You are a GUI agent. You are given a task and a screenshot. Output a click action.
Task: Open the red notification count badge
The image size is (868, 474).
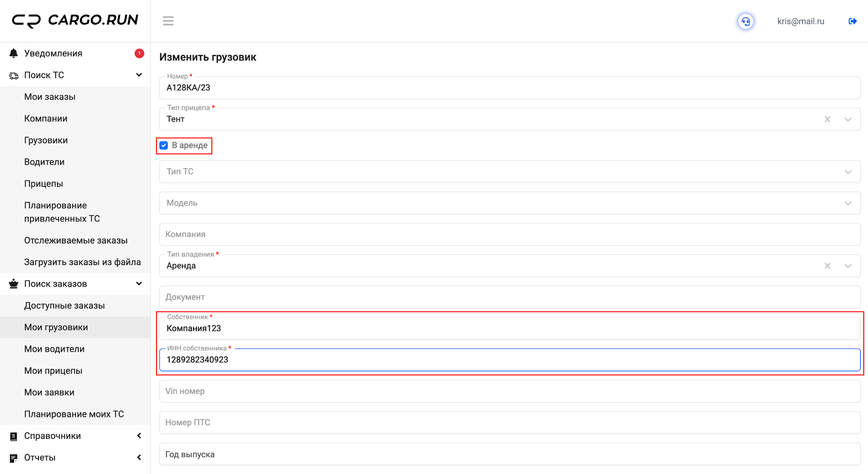tap(139, 53)
